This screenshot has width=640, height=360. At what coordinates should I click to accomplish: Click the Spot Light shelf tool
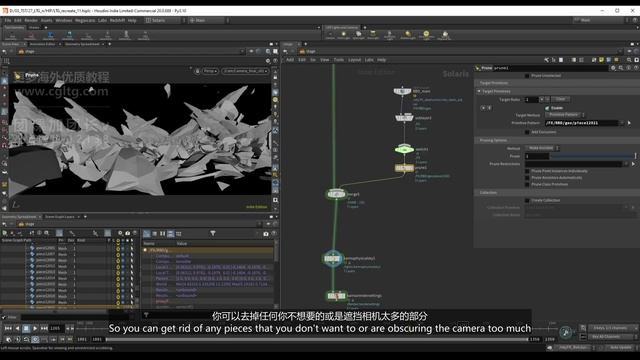[x=358, y=36]
